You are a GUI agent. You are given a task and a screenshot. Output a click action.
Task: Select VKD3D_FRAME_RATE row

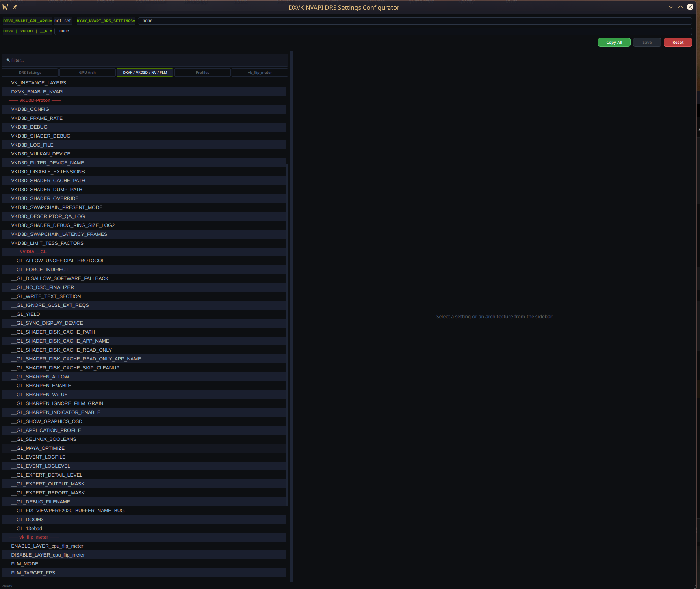click(144, 118)
